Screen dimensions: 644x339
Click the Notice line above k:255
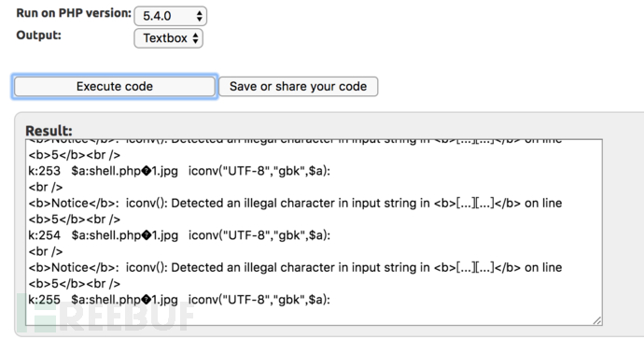(x=295, y=267)
